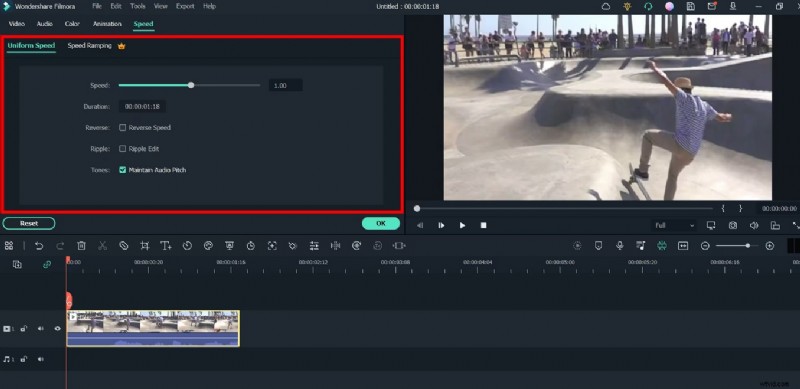The height and width of the screenshot is (389, 800).
Task: Click the Reset button
Action: point(29,223)
